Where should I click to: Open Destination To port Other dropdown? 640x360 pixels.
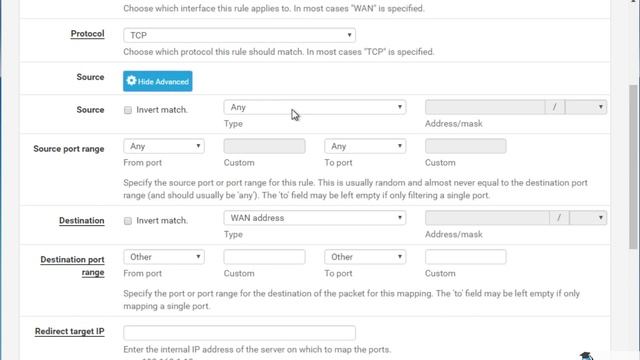(365, 257)
